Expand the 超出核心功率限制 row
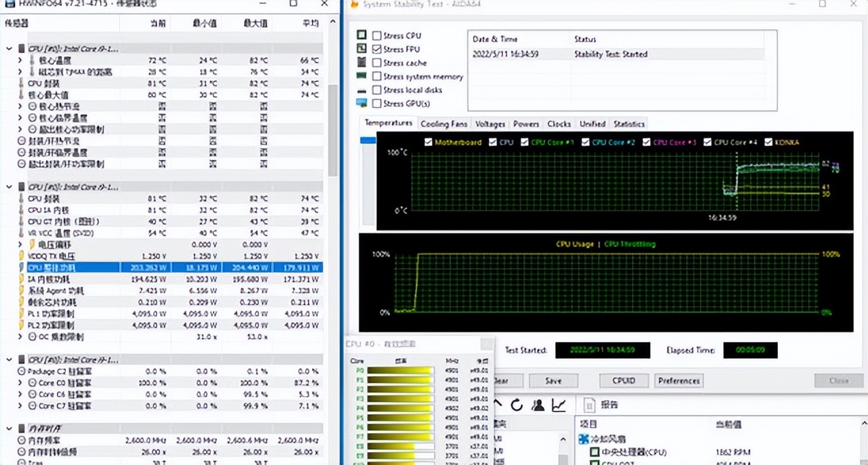This screenshot has width=868, height=465. point(21,129)
